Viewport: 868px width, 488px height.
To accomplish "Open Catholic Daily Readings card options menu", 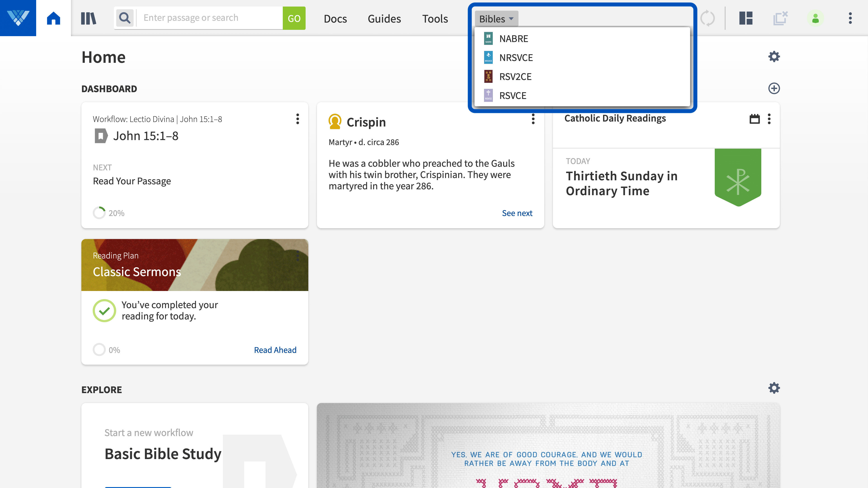I will [x=769, y=119].
